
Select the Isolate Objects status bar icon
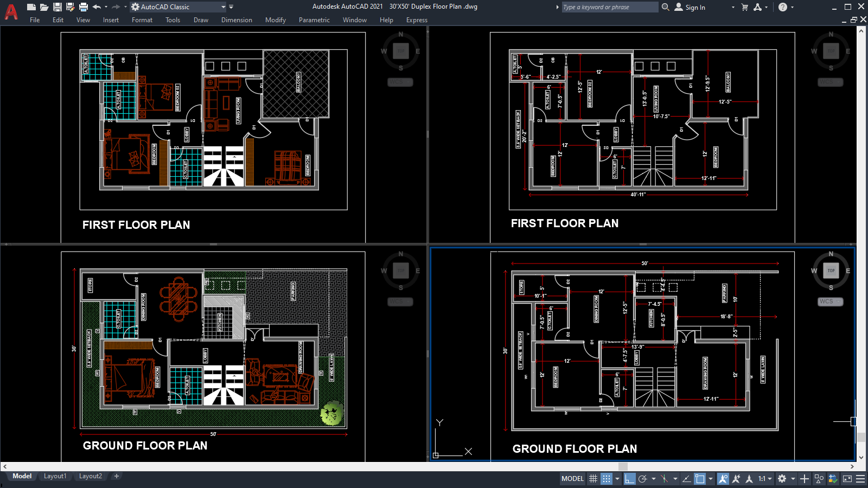coord(819,479)
